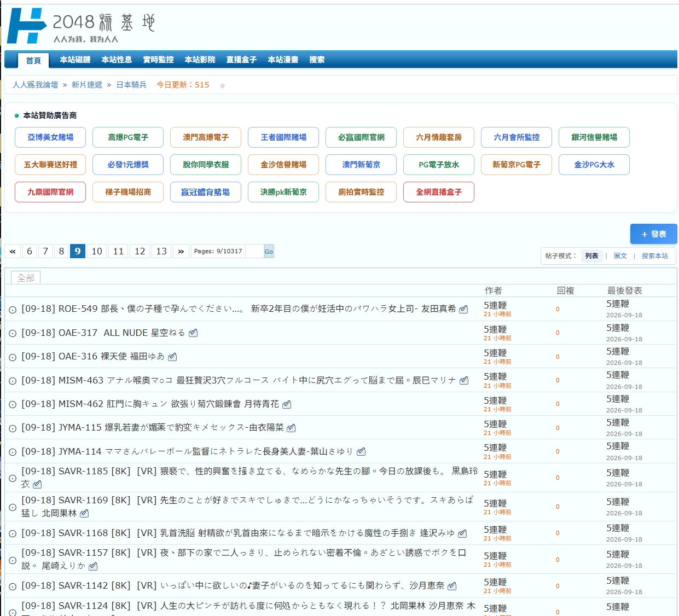Image resolution: width=679 pixels, height=616 pixels.
Task: Select the 全部 category tab
Action: pyautogui.click(x=26, y=278)
